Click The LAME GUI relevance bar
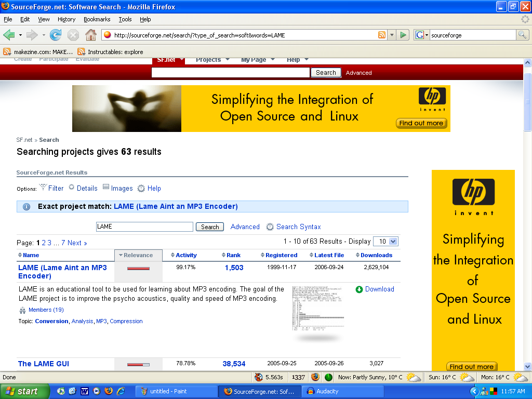The width and height of the screenshot is (532, 399). 138,364
